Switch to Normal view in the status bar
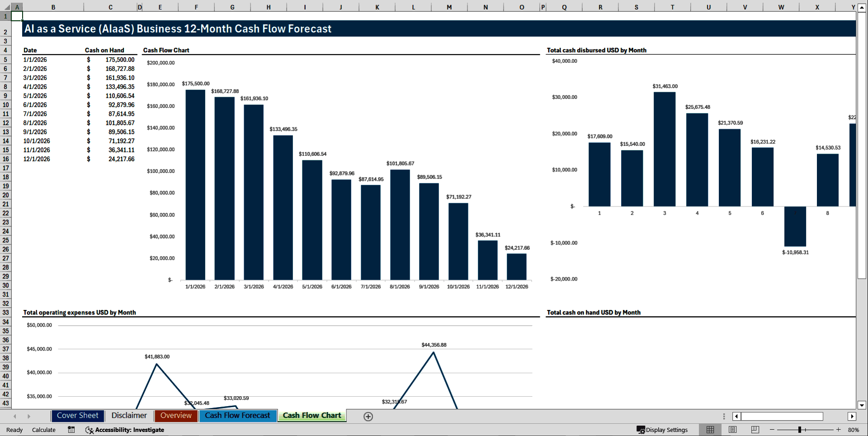The image size is (868, 436). pyautogui.click(x=710, y=430)
